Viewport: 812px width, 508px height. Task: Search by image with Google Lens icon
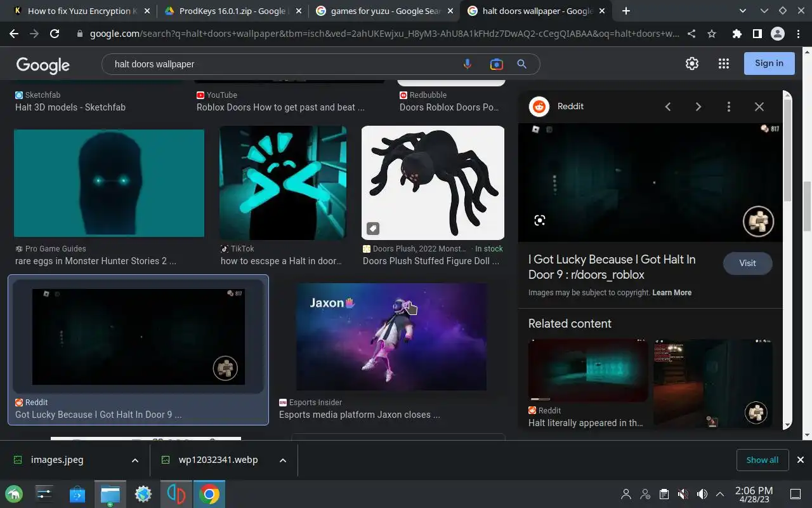[x=496, y=64]
